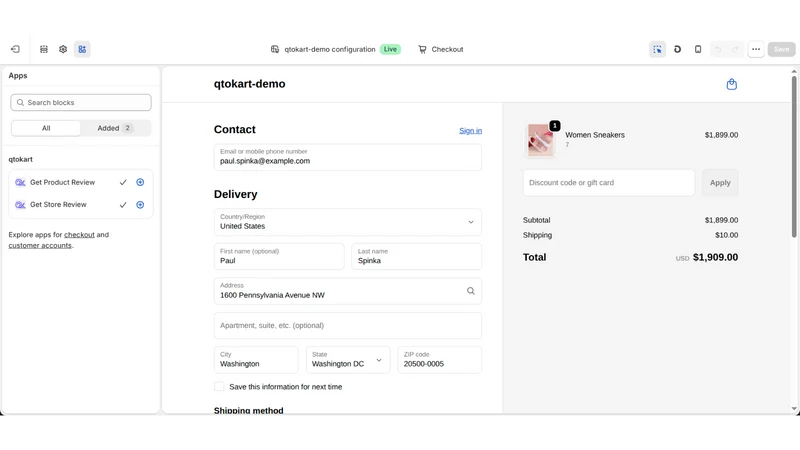Click the refresh preview icon
Viewport: 800px width, 450px height.
point(678,49)
